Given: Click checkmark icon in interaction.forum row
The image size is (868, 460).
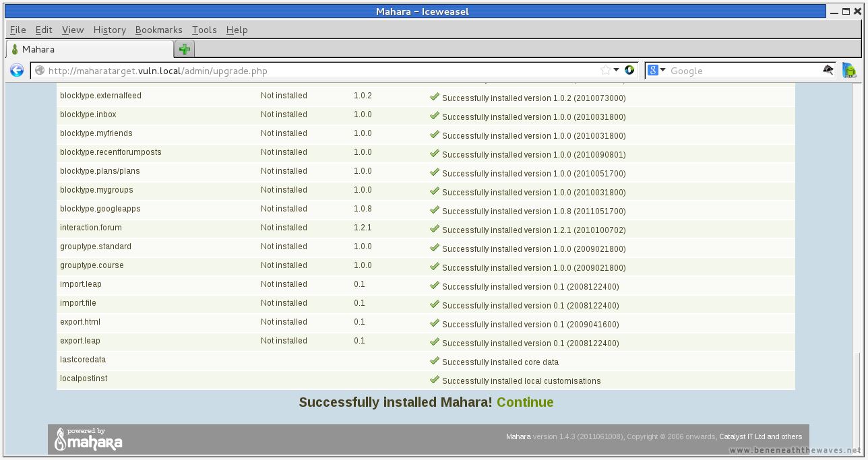Looking at the screenshot, I should (x=434, y=229).
